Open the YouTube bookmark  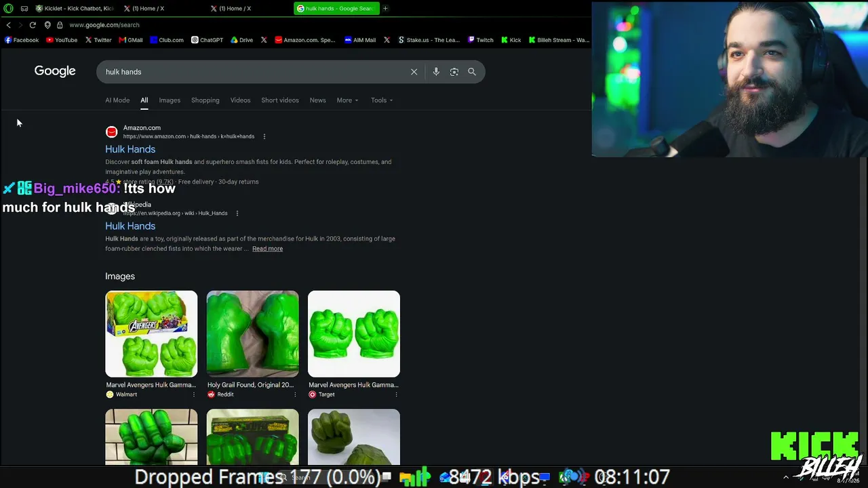62,40
